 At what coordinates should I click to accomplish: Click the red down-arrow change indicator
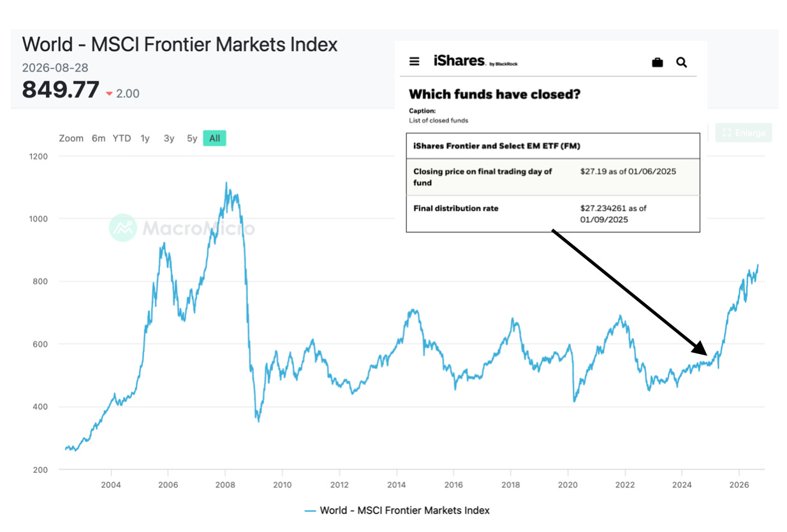pyautogui.click(x=109, y=94)
